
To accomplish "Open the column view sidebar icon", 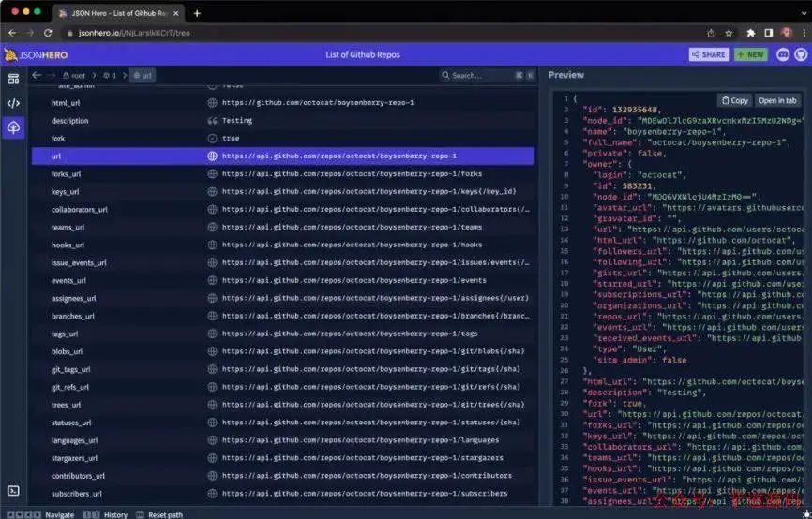I will 13,80.
